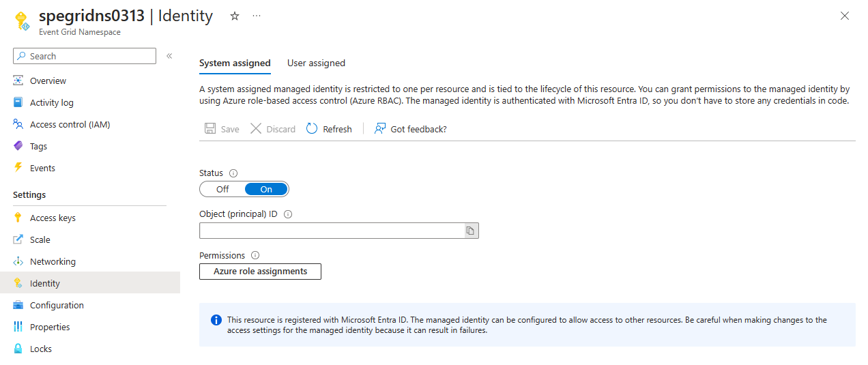Copy the Object principal ID

click(470, 231)
